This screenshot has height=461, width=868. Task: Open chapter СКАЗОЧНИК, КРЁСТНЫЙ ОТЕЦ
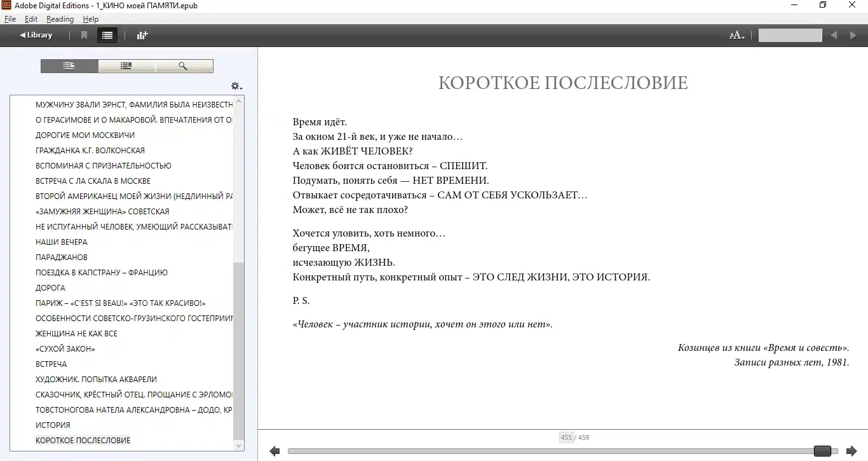tap(134, 394)
